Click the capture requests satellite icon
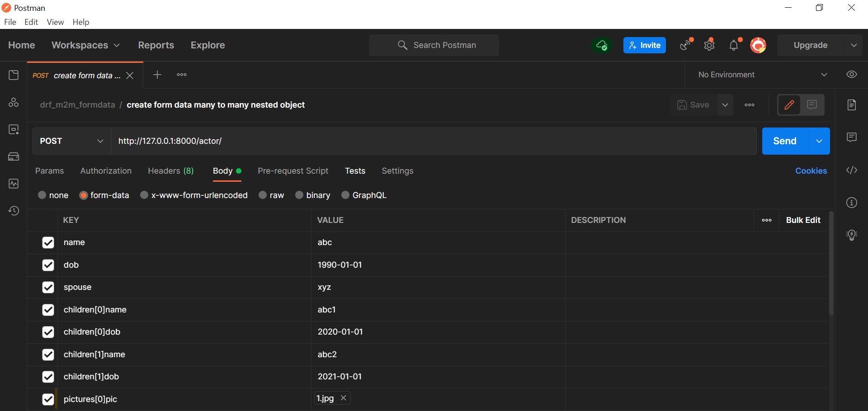Image resolution: width=868 pixels, height=411 pixels. pyautogui.click(x=685, y=45)
